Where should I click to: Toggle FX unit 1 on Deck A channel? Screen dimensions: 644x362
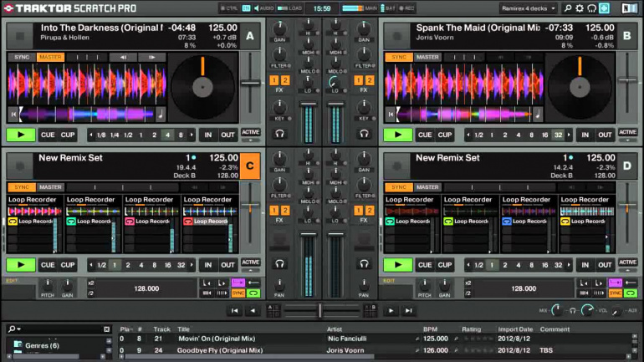(273, 79)
